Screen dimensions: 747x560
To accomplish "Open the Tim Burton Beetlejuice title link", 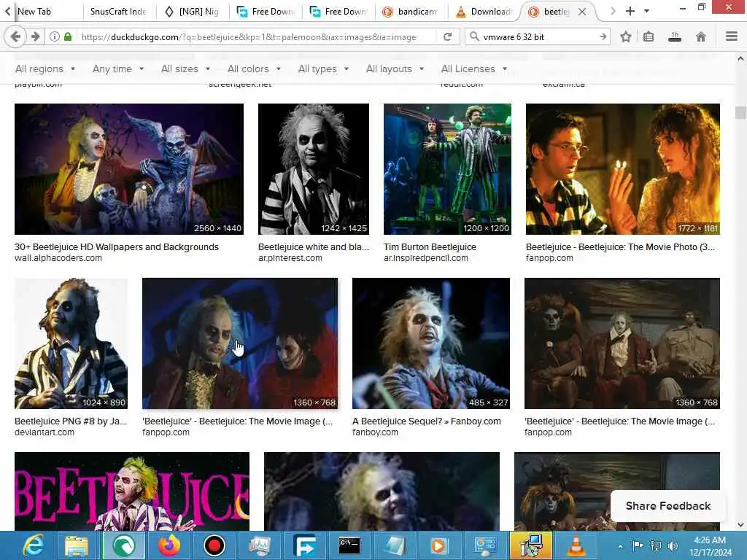I will pyautogui.click(x=430, y=247).
